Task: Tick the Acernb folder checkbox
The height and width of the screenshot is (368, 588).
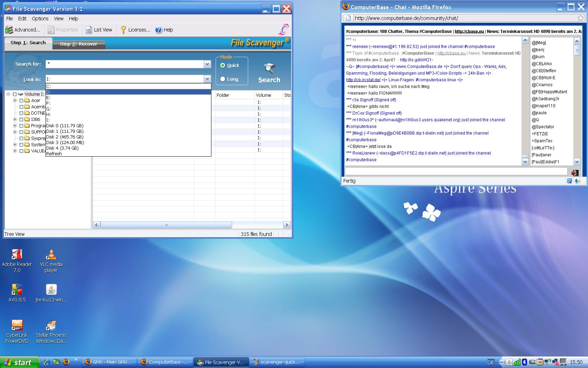Action: click(21, 107)
